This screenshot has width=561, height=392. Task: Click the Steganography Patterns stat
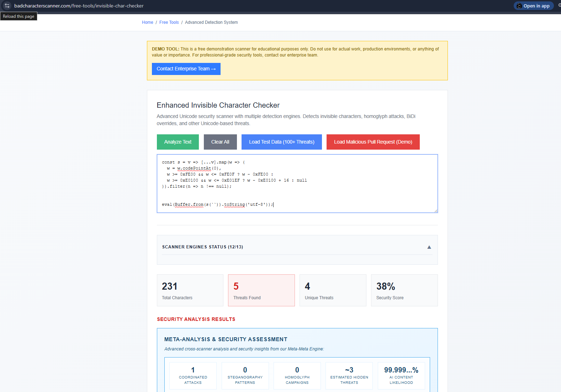click(245, 376)
